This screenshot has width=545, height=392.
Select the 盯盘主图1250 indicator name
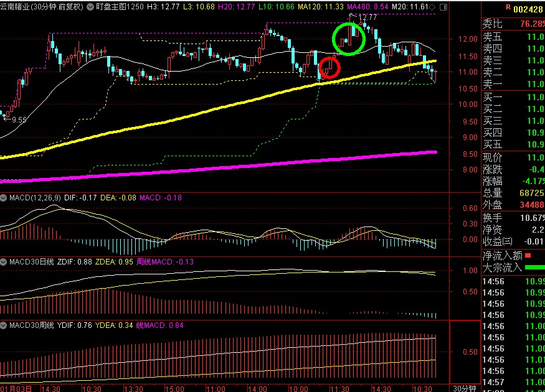pyautogui.click(x=120, y=7)
